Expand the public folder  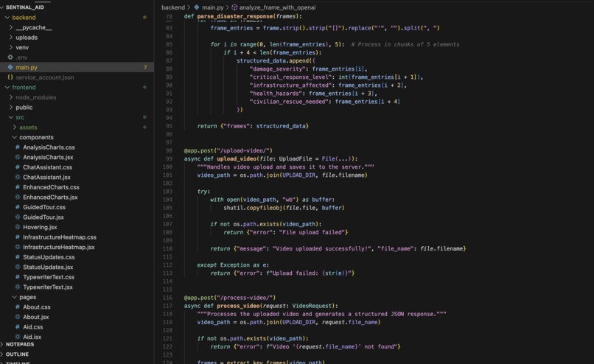click(11, 107)
